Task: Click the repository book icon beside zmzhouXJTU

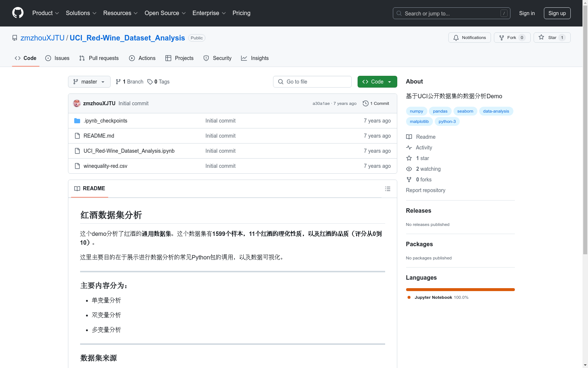Action: (15, 38)
